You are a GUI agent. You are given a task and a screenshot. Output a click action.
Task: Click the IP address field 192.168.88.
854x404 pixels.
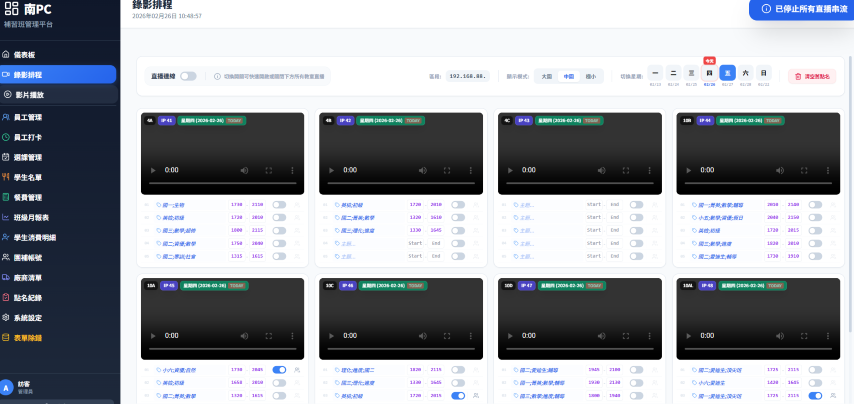[x=466, y=76]
